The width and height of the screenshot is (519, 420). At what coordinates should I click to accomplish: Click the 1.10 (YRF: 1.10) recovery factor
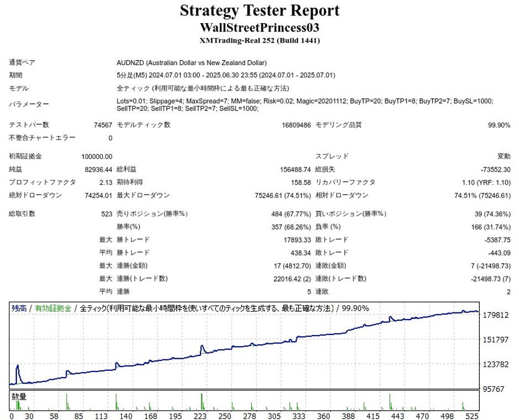click(x=486, y=183)
